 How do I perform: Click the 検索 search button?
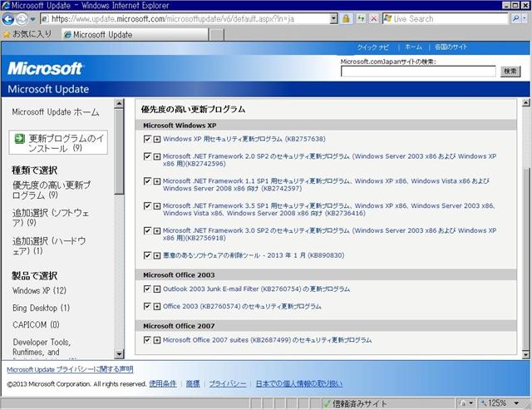510,72
